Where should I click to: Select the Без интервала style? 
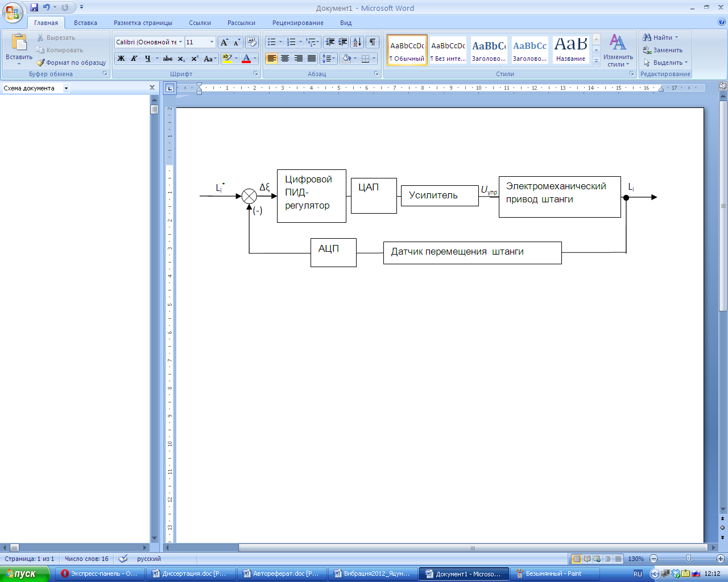pyautogui.click(x=448, y=50)
